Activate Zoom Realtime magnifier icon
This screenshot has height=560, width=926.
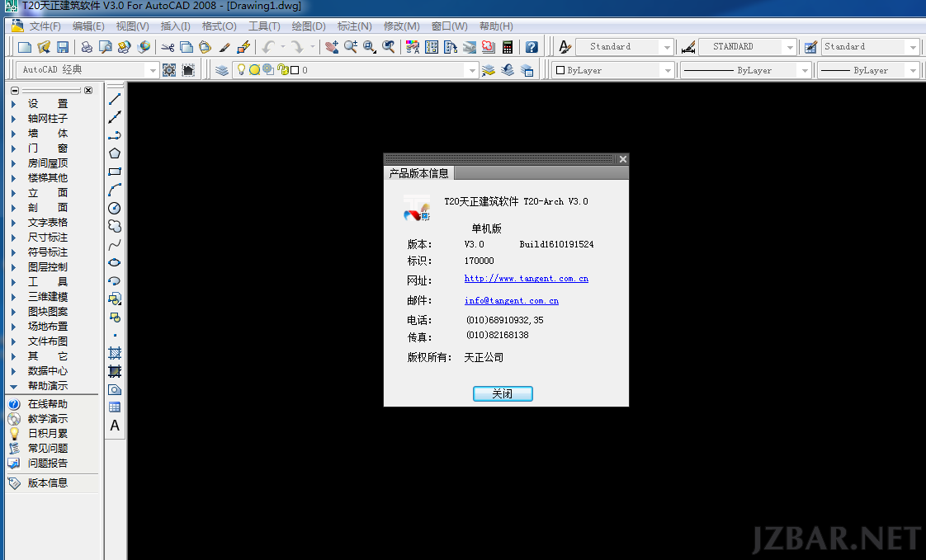[351, 47]
